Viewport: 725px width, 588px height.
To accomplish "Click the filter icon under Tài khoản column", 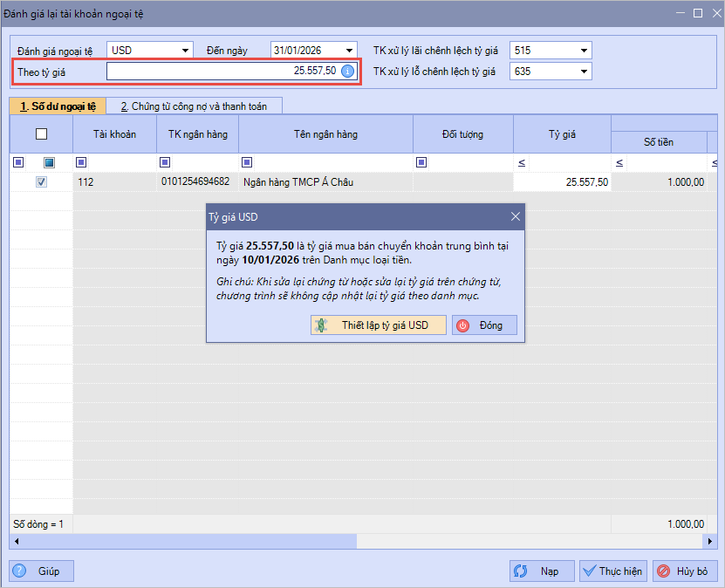I will tap(81, 161).
